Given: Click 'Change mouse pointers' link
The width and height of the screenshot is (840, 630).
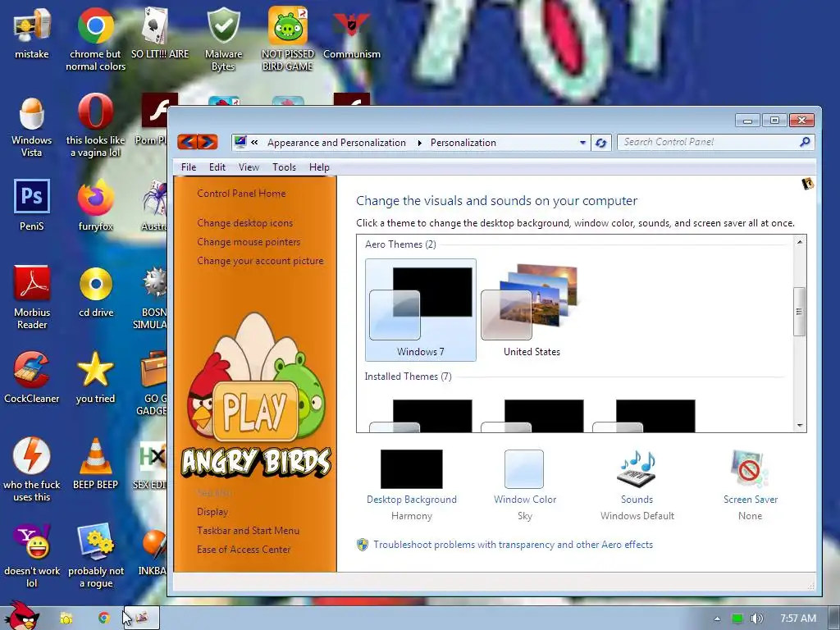Looking at the screenshot, I should coord(249,242).
